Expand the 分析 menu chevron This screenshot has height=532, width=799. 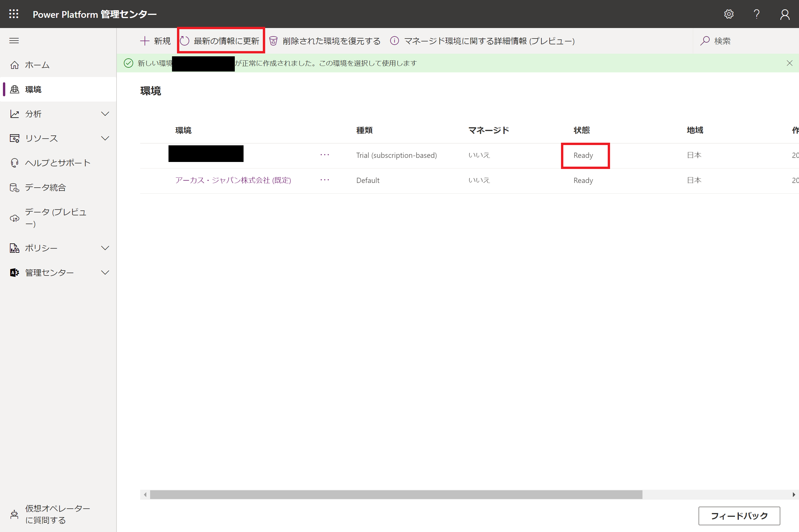[x=105, y=114]
